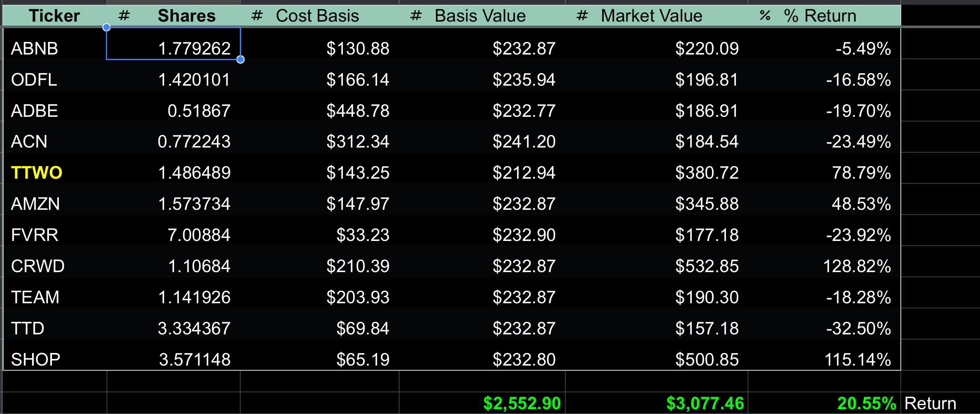Click the SHOP ticker cell
This screenshot has width=980, height=414.
pos(35,359)
